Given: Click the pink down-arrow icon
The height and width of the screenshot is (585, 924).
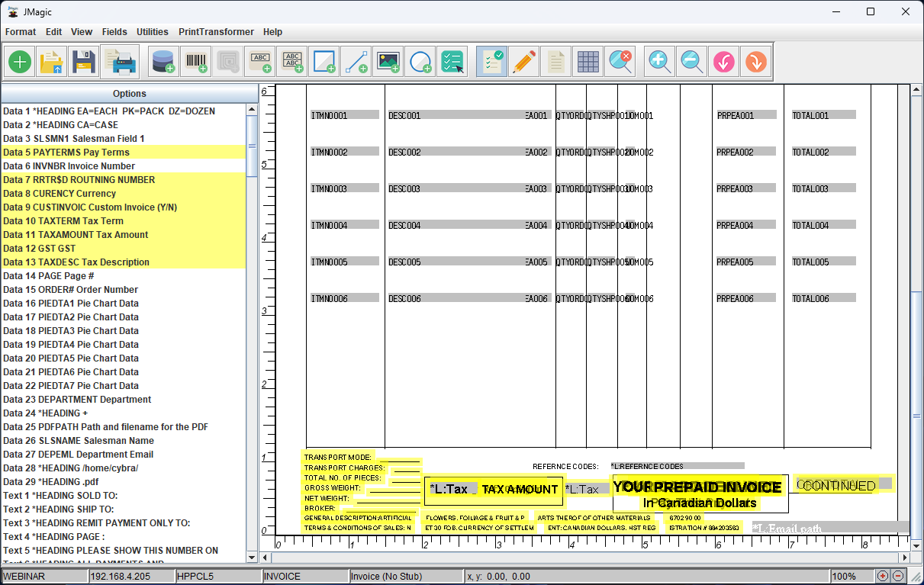Looking at the screenshot, I should click(724, 62).
